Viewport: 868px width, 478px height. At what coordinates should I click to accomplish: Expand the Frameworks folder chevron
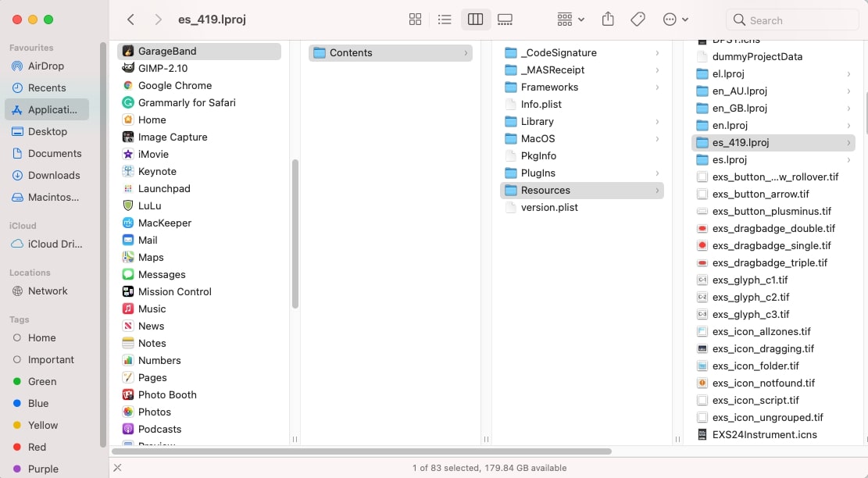(x=657, y=87)
